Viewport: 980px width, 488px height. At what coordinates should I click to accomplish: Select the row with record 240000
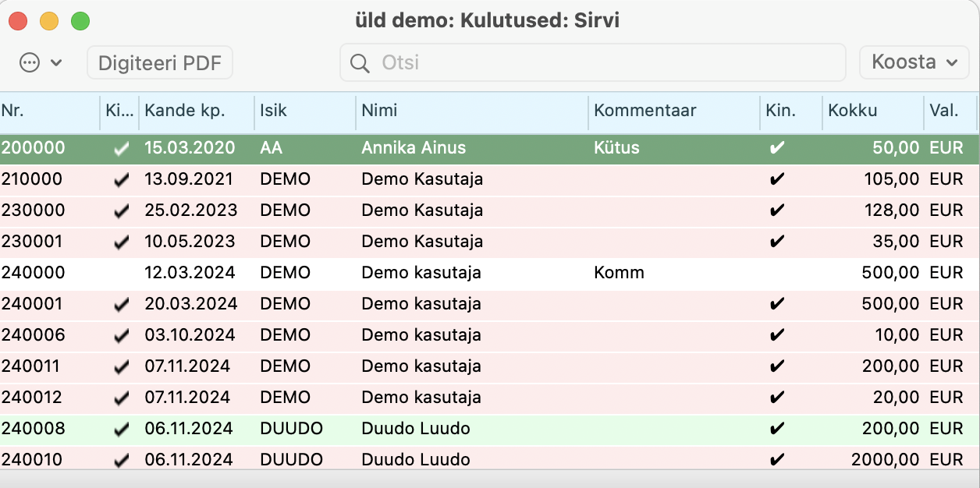pos(490,273)
